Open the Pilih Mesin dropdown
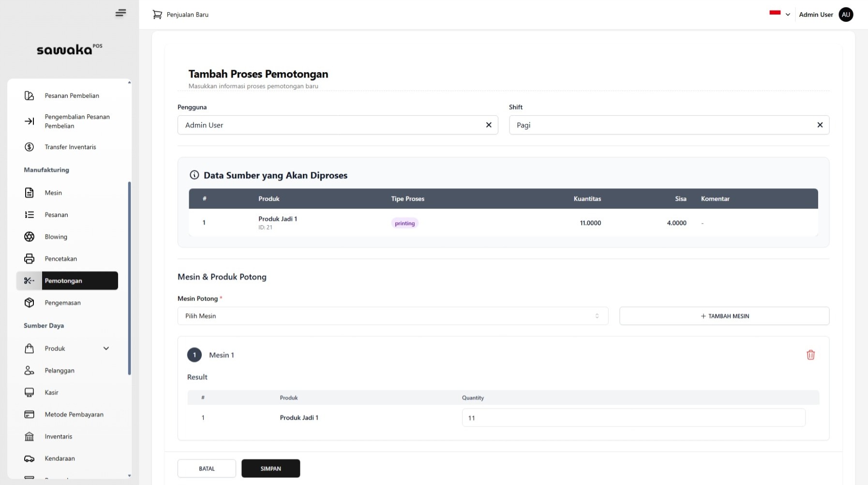This screenshot has width=868, height=485. (392, 316)
